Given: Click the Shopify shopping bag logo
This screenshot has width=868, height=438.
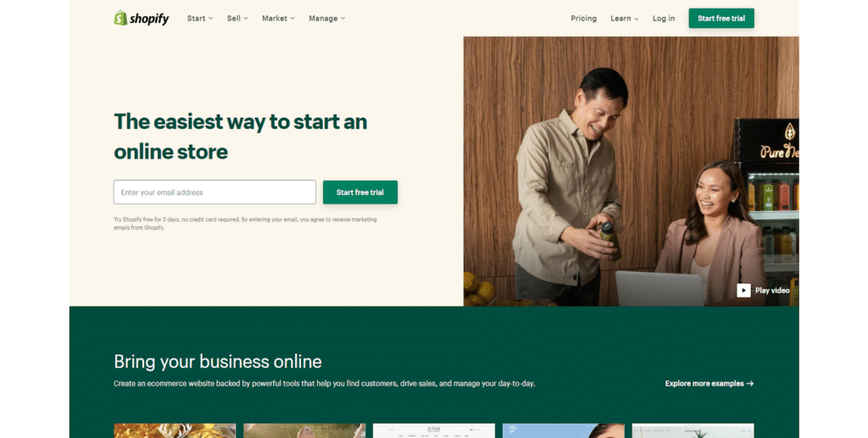Looking at the screenshot, I should (120, 19).
